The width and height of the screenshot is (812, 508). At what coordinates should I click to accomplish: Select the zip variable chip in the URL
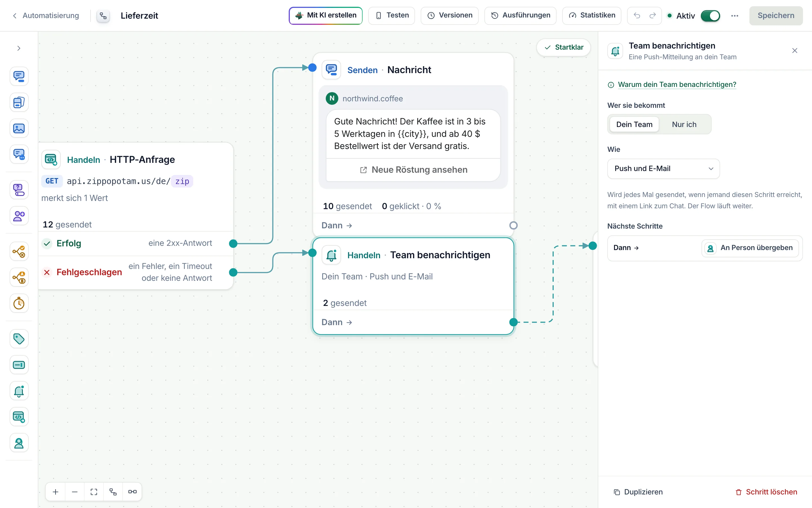point(182,181)
